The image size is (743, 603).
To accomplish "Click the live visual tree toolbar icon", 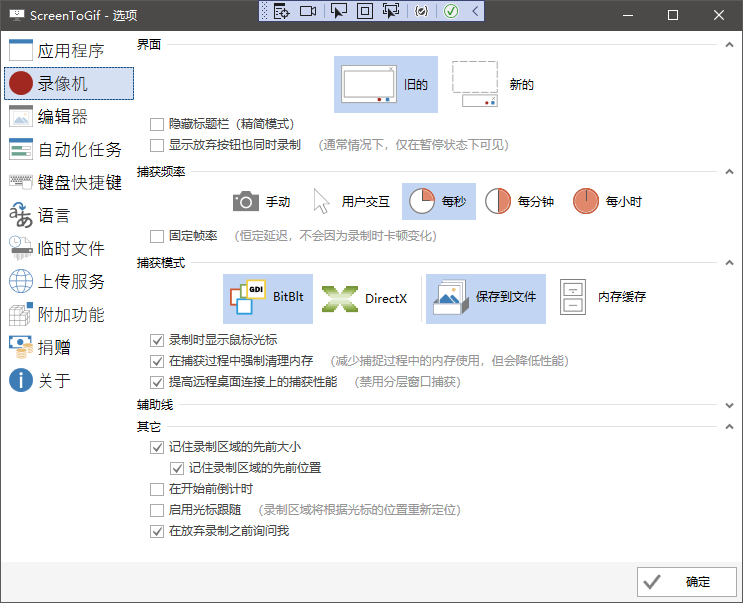I will click(281, 11).
